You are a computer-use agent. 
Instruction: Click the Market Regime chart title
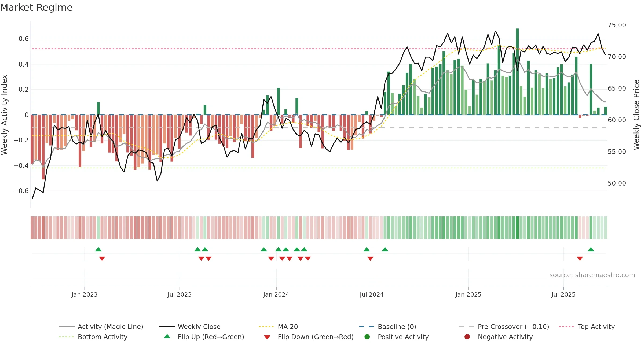pyautogui.click(x=36, y=8)
